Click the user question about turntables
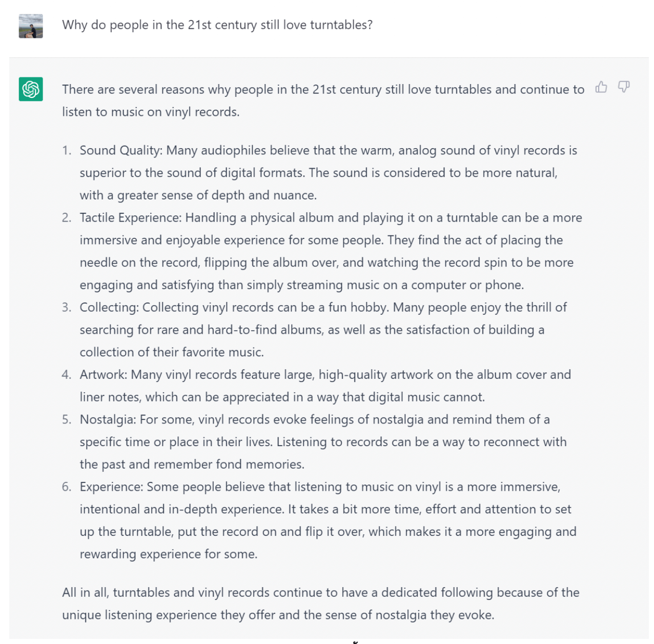 pos(217,25)
